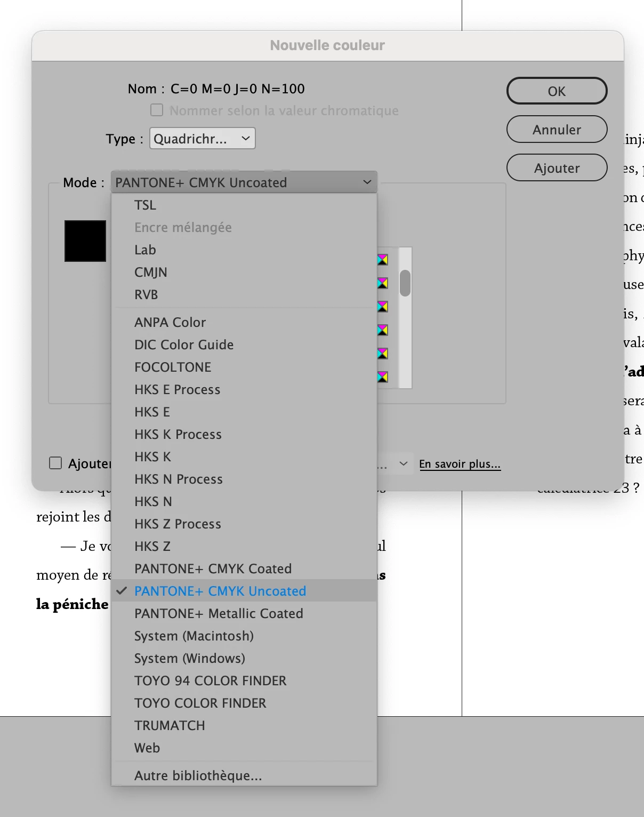
Task: Pick RVB color mode
Action: (244, 295)
